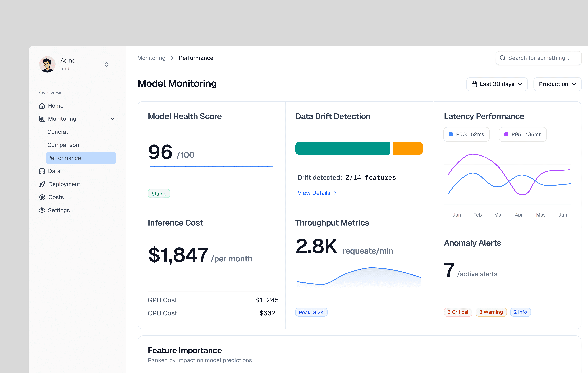Click View Details drift link

coord(317,193)
